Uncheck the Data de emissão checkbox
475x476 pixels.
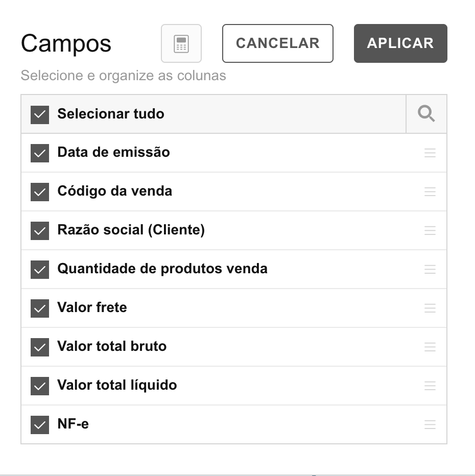pyautogui.click(x=40, y=153)
